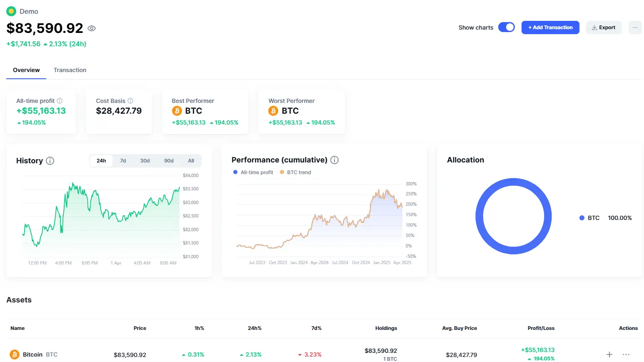Select the 7d history range
The width and height of the screenshot is (644, 362).
point(123,161)
